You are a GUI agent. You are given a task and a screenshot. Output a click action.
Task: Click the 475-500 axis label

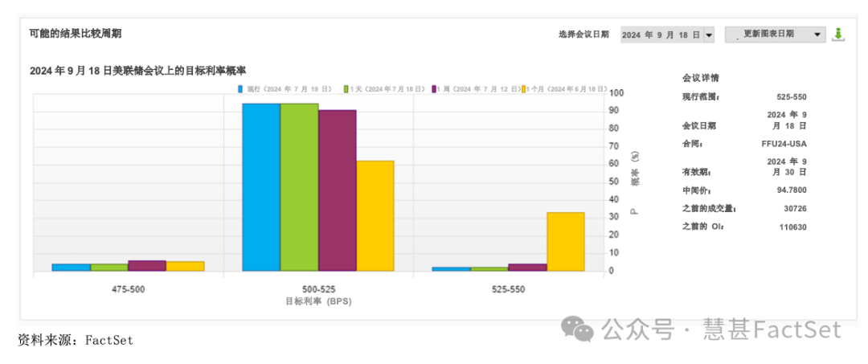point(128,288)
